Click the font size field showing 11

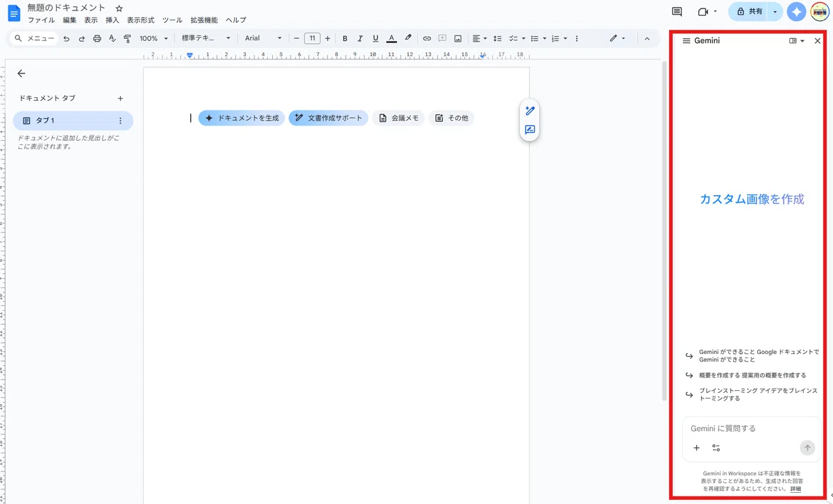pos(312,39)
